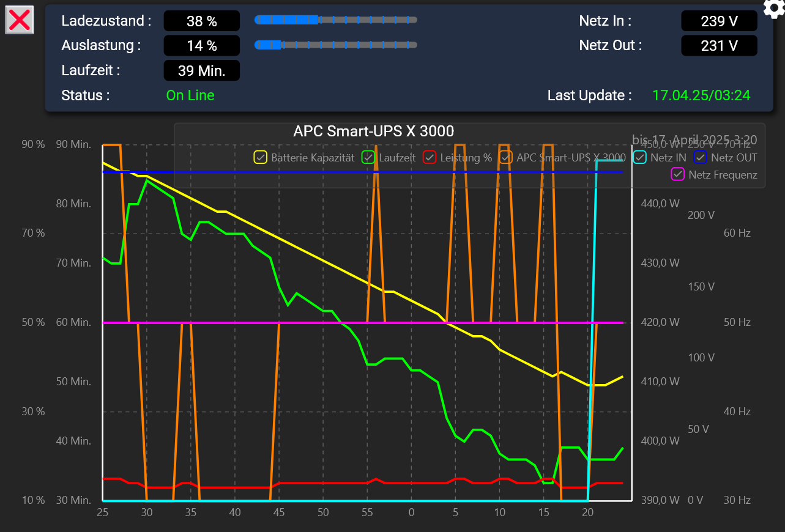This screenshot has width=785, height=532.
Task: Select the Auslastung value 14 %
Action: coord(202,46)
